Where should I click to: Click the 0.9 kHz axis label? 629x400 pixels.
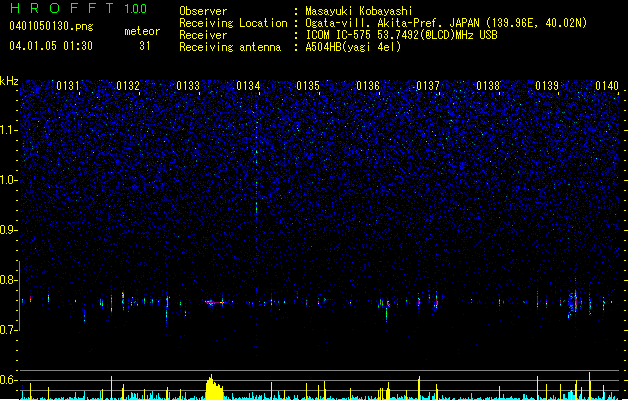(x=8, y=230)
